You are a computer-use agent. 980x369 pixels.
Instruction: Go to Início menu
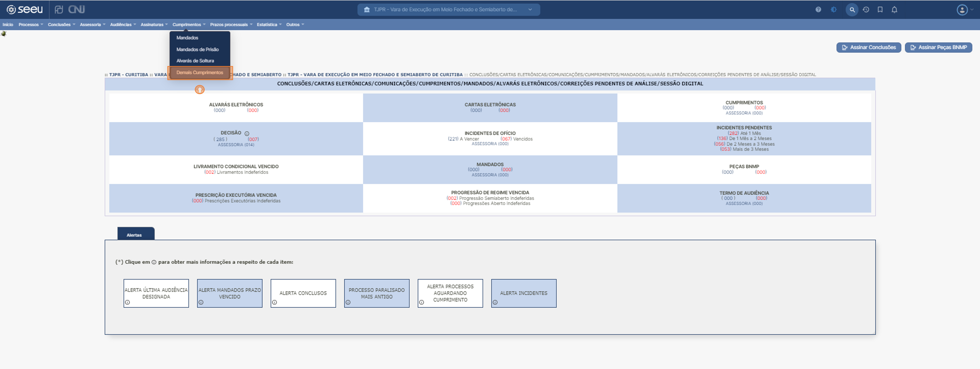coord(8,24)
